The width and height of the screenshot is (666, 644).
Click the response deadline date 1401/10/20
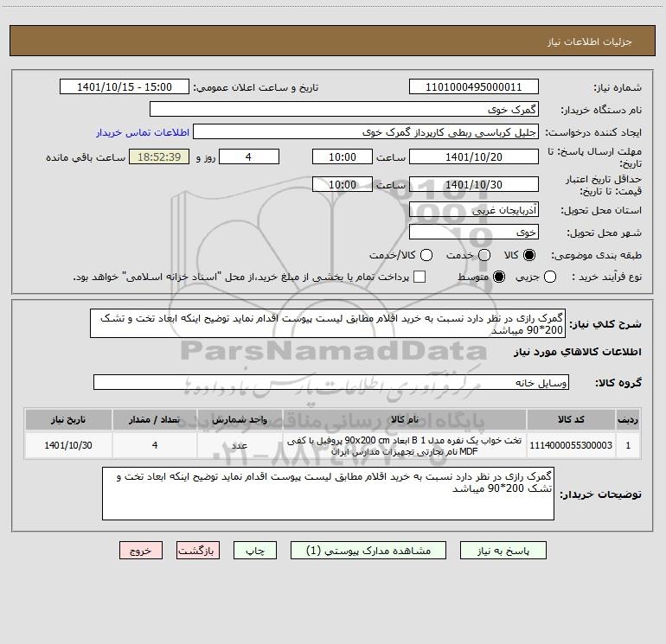click(474, 156)
